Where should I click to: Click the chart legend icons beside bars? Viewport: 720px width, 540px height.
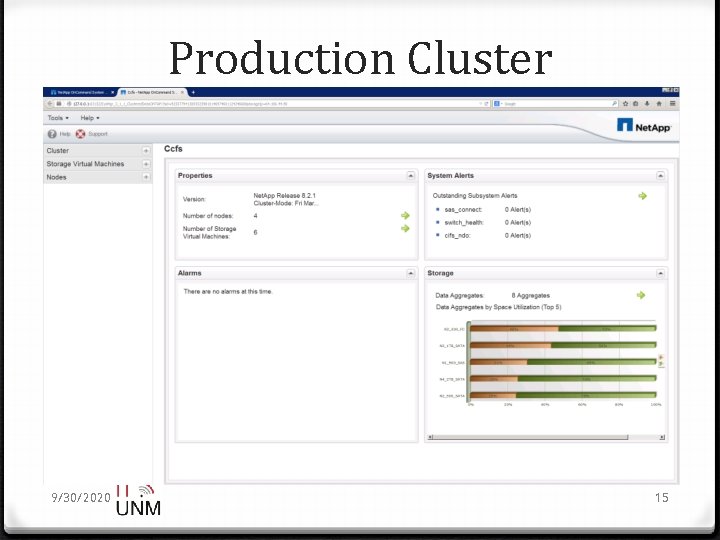click(661, 360)
